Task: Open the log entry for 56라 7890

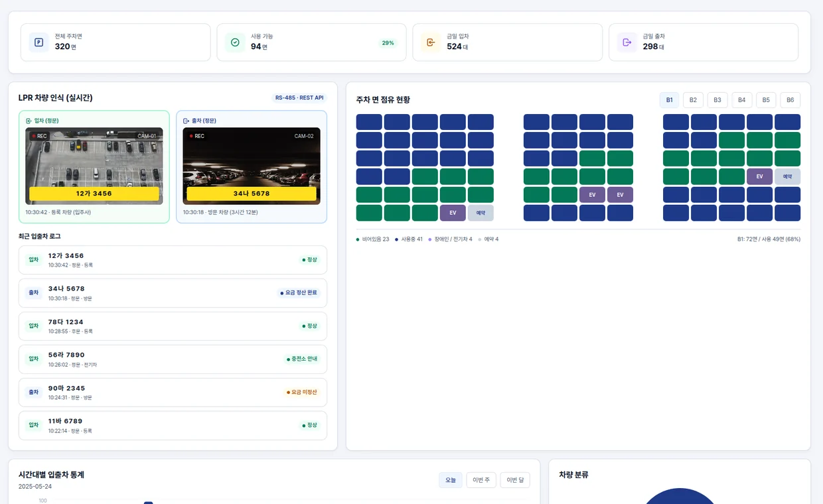Action: point(173,359)
